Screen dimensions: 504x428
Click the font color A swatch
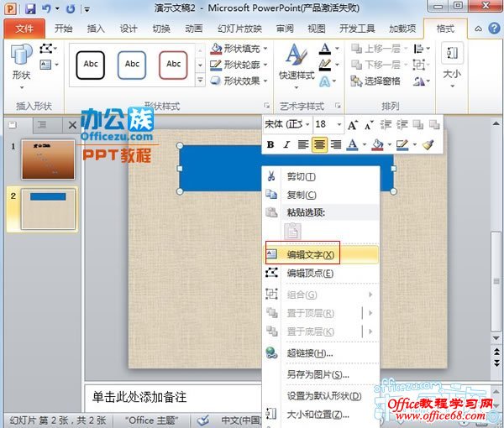coord(352,144)
